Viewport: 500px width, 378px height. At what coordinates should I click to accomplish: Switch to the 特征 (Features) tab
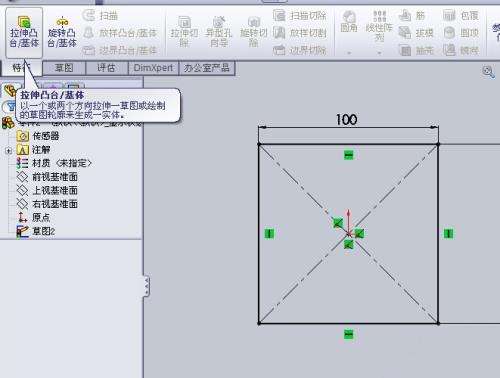click(x=21, y=68)
